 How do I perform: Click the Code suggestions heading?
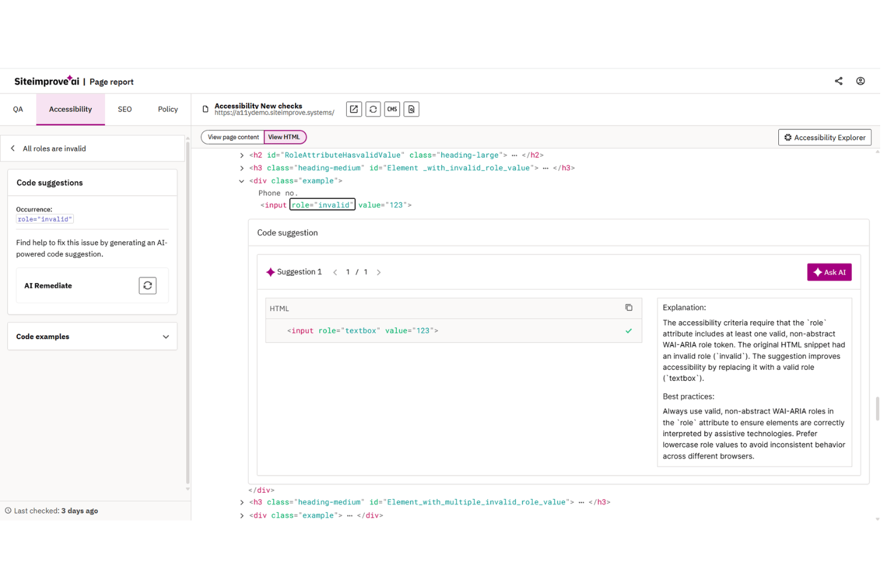pyautogui.click(x=49, y=183)
